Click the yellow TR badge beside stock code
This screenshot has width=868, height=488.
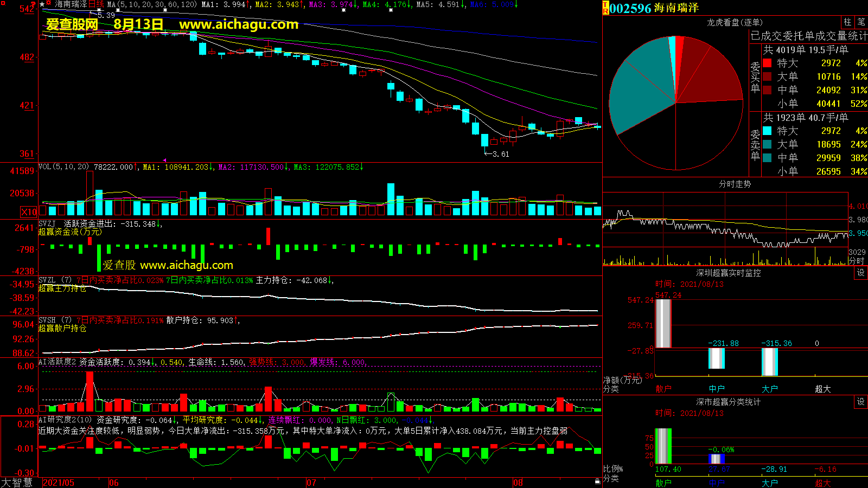[x=605, y=8]
